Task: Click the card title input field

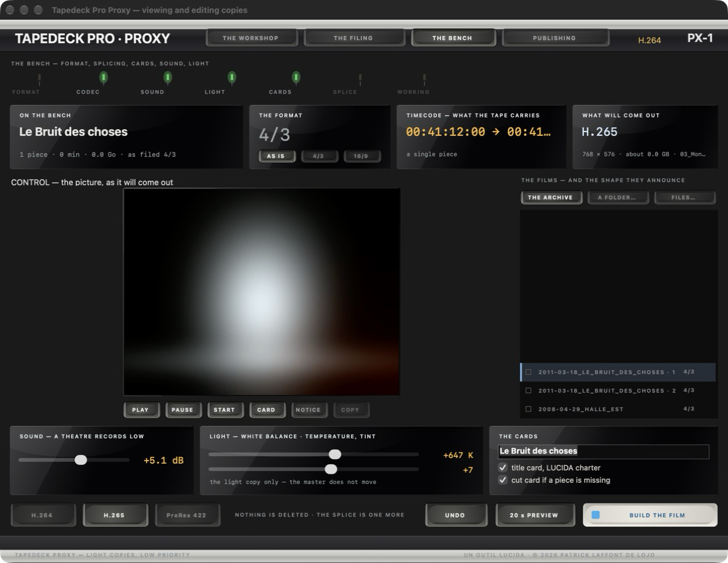Action: point(603,451)
